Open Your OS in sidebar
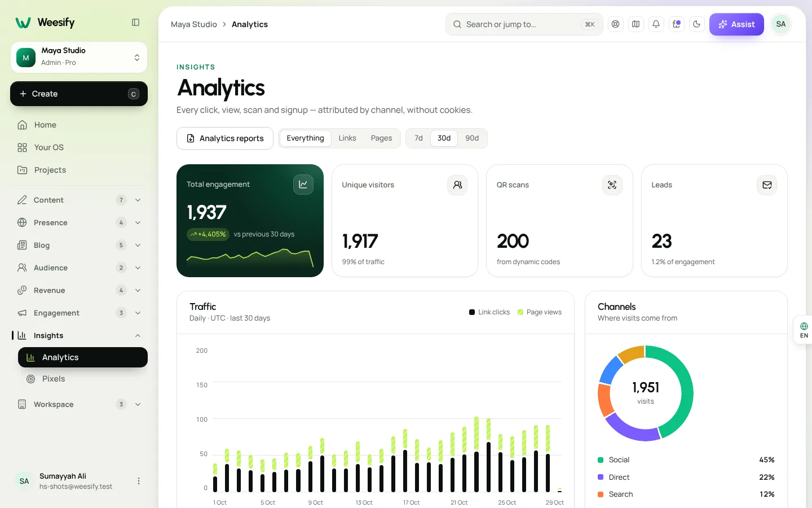 coord(79,147)
